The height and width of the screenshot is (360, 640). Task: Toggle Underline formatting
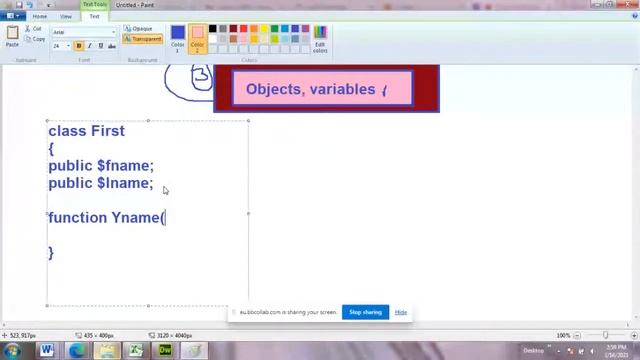click(x=101, y=46)
